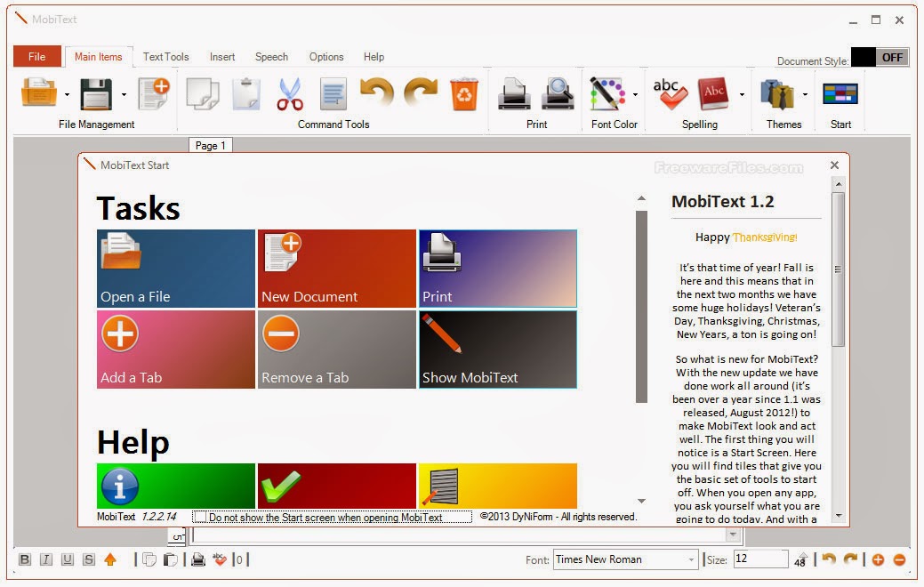Click the size 48 increase icon

coord(800,559)
